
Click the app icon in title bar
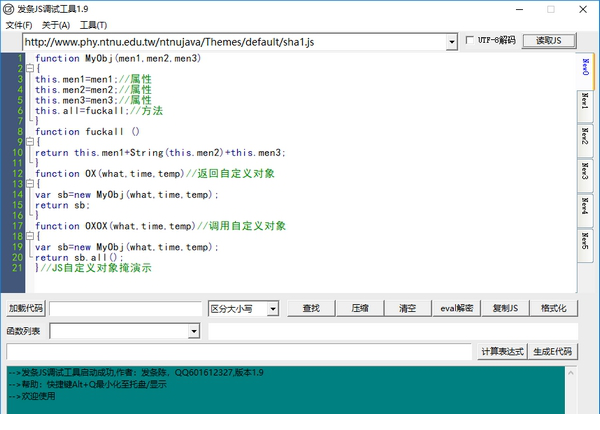pos(8,9)
